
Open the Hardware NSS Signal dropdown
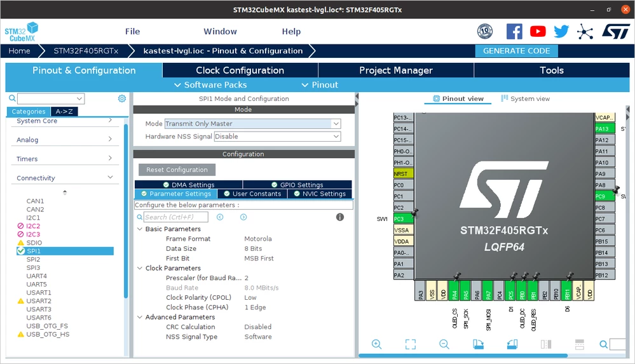click(277, 137)
